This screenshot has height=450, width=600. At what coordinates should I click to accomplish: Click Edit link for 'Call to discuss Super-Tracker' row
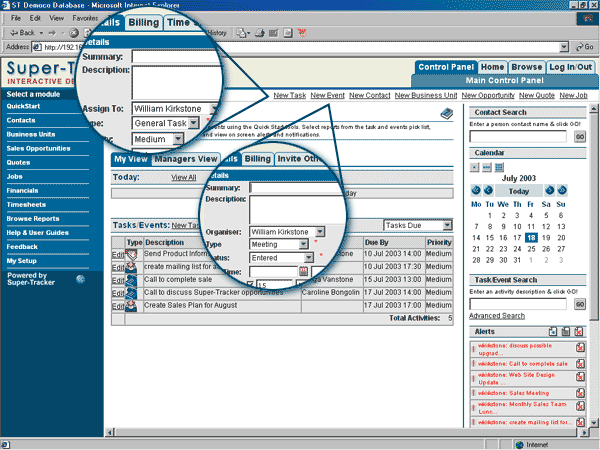[x=117, y=293]
